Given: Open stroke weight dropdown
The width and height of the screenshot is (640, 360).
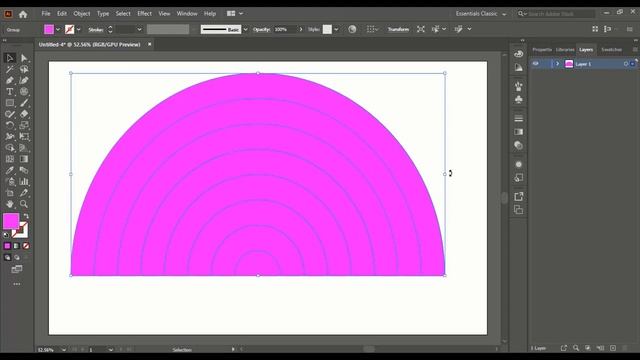Looking at the screenshot, I should pos(139,29).
